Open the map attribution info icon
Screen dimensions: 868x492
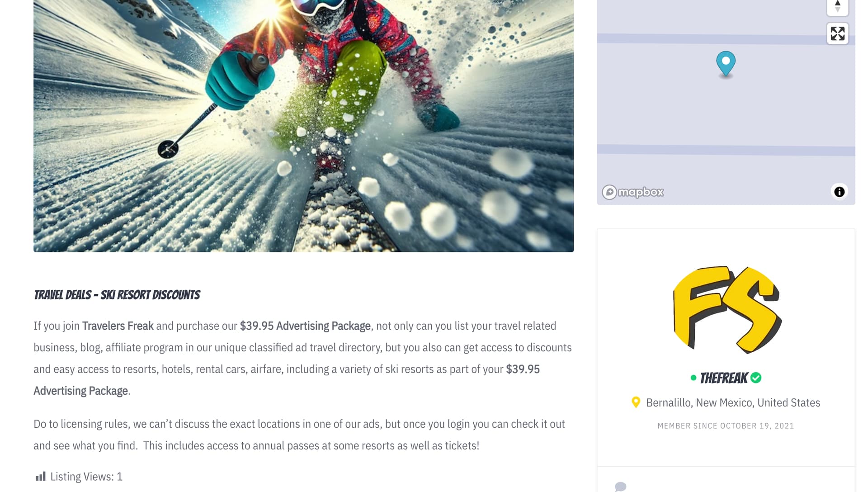point(839,192)
